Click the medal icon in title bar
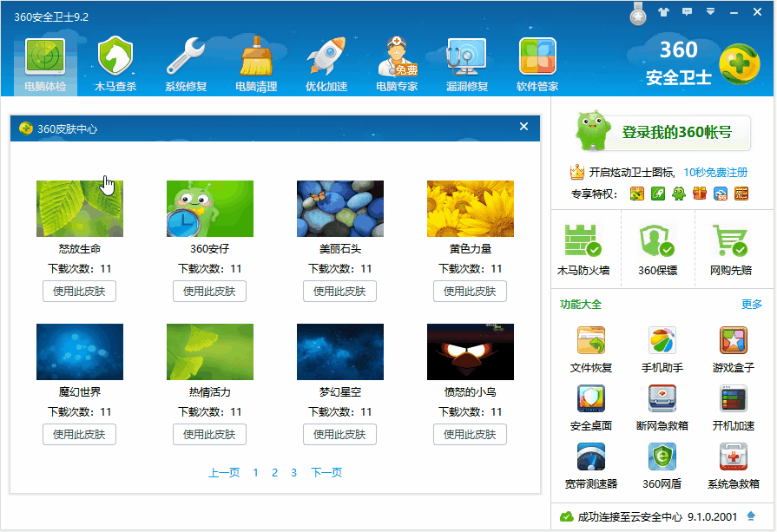This screenshot has height=532, width=777. [x=638, y=14]
